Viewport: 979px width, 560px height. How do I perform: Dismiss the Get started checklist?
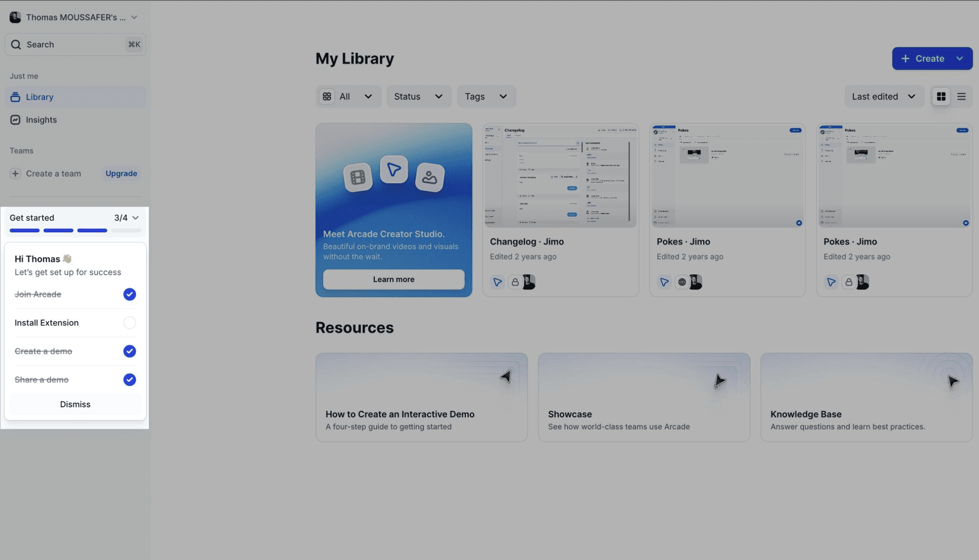point(75,404)
